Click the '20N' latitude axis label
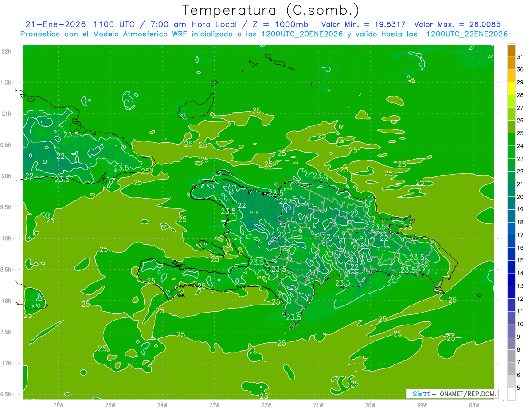 (x=7, y=176)
